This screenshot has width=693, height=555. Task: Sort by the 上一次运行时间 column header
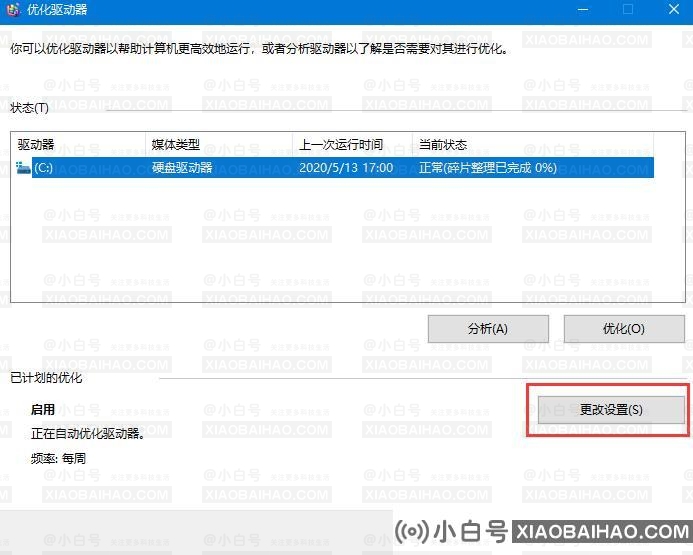352,144
